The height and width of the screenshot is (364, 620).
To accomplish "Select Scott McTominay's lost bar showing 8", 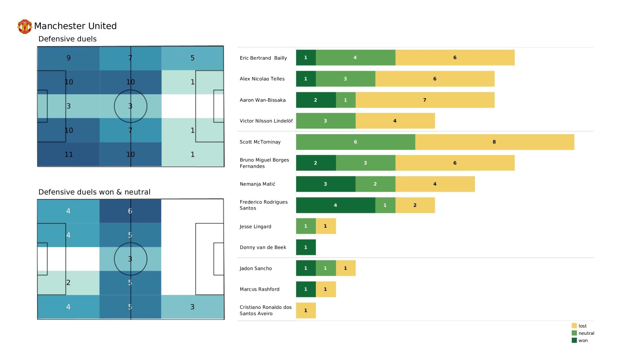I will [495, 142].
